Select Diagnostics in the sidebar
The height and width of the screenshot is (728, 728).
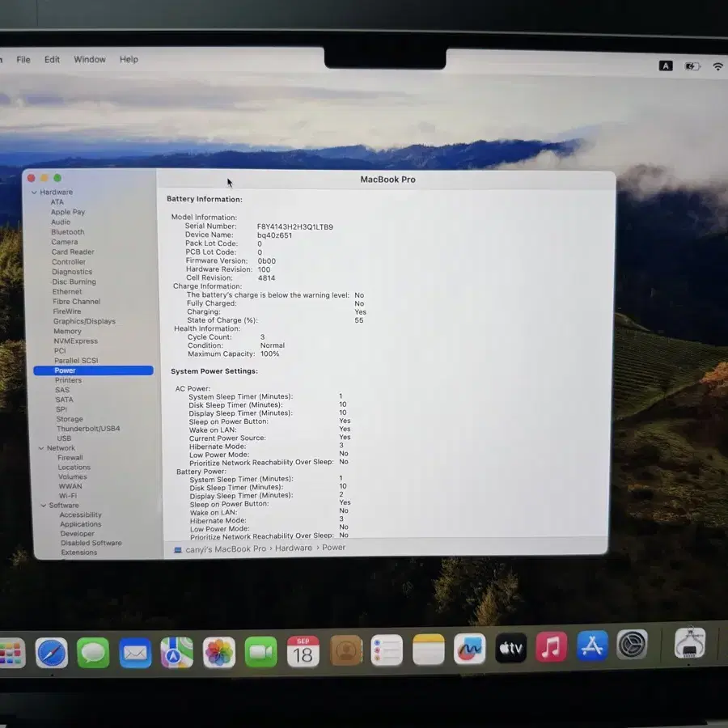(x=72, y=272)
